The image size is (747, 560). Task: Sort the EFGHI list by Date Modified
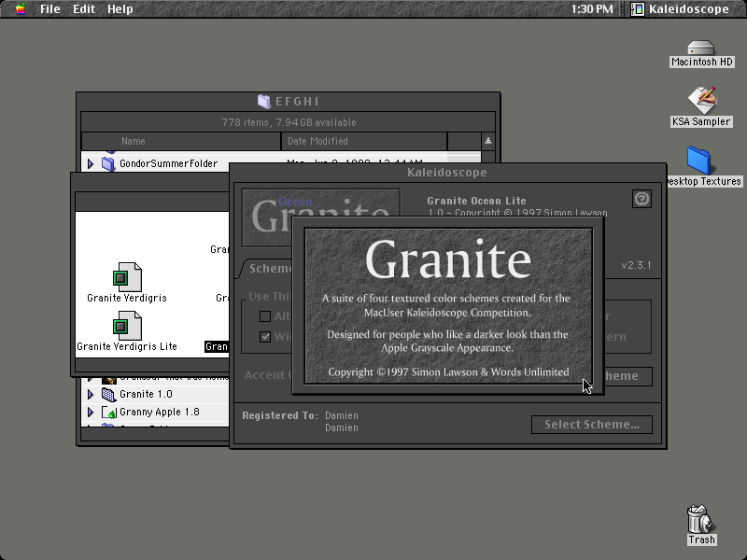pyautogui.click(x=364, y=142)
